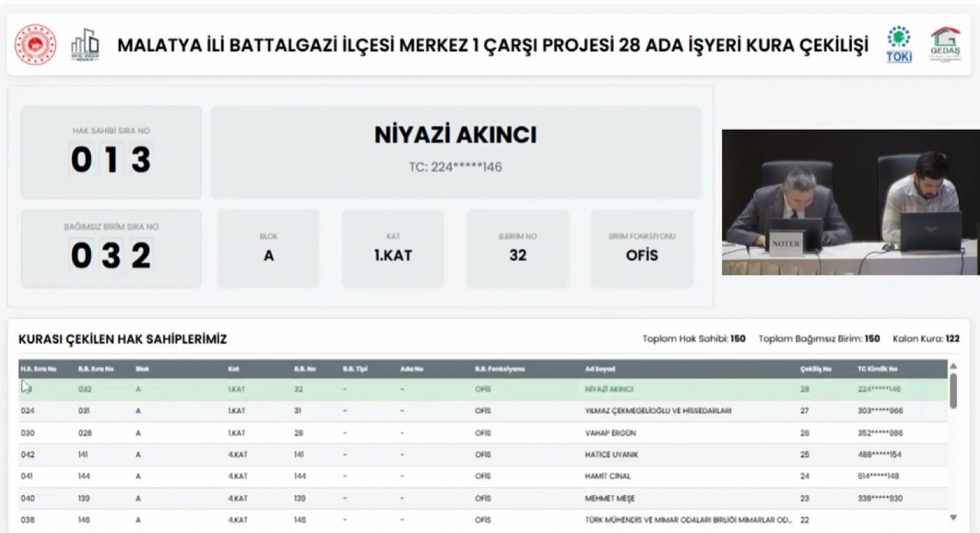980x533 pixels.
Task: Click the buildings logo beside the emblem
Action: pos(85,44)
